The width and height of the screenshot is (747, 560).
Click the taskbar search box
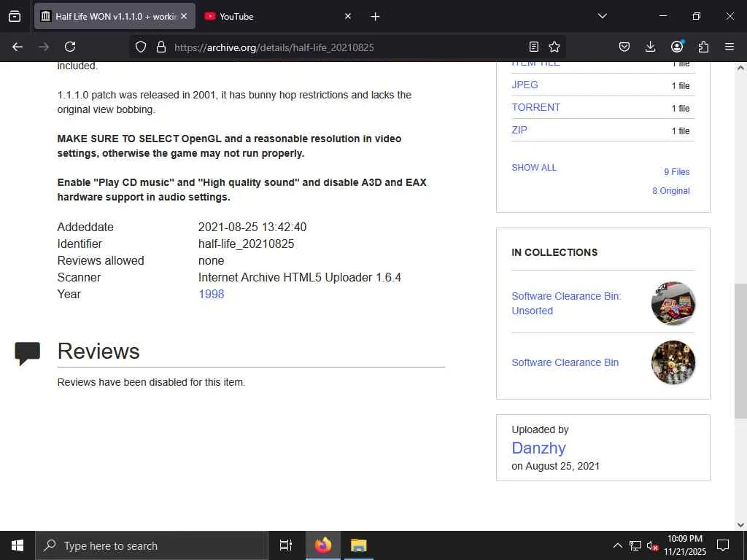(x=152, y=545)
